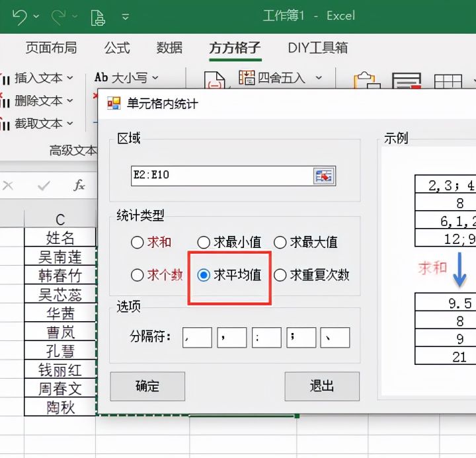
Task: Click the 四舍五入 button icon
Action: [x=247, y=78]
